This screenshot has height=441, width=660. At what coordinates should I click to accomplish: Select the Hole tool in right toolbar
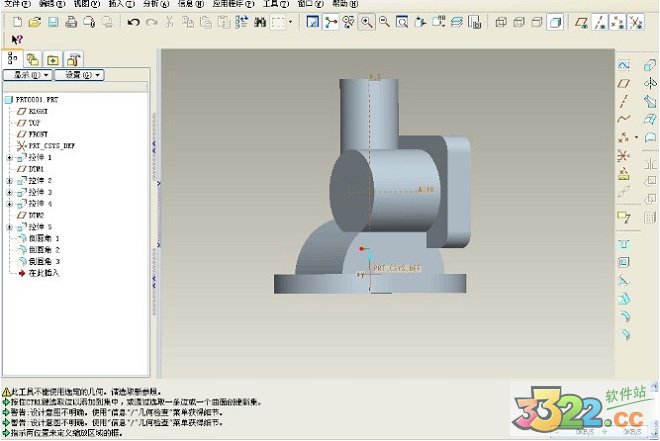click(623, 244)
